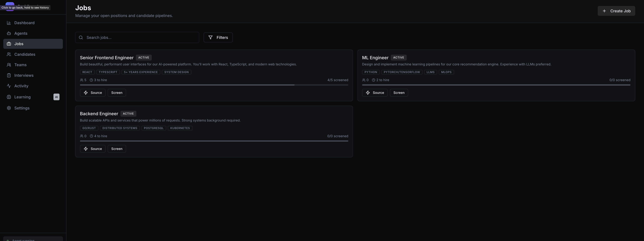Screen candidates for ML Engineer
Screen dimensions: 644x241
399,93
